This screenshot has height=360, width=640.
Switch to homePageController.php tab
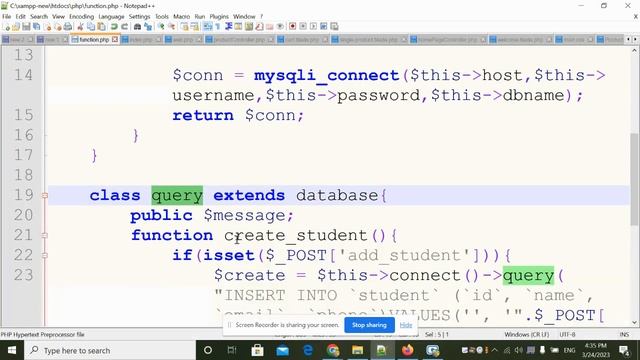[448, 40]
